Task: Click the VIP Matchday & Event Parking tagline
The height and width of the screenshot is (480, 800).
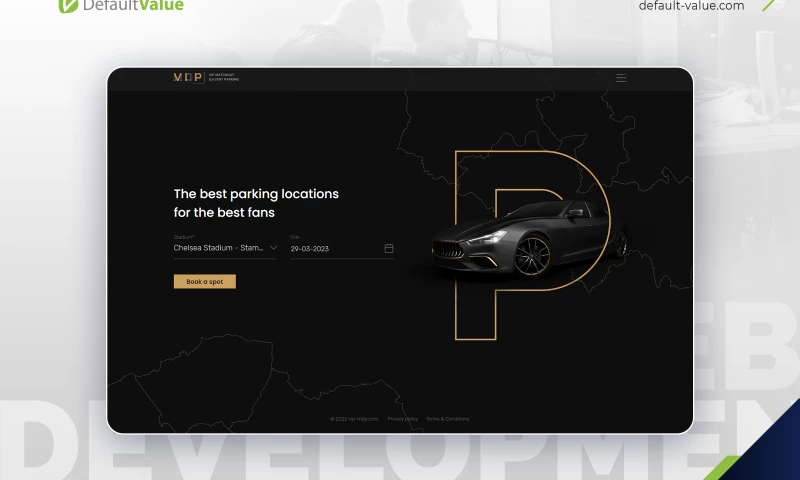Action: tap(223, 78)
